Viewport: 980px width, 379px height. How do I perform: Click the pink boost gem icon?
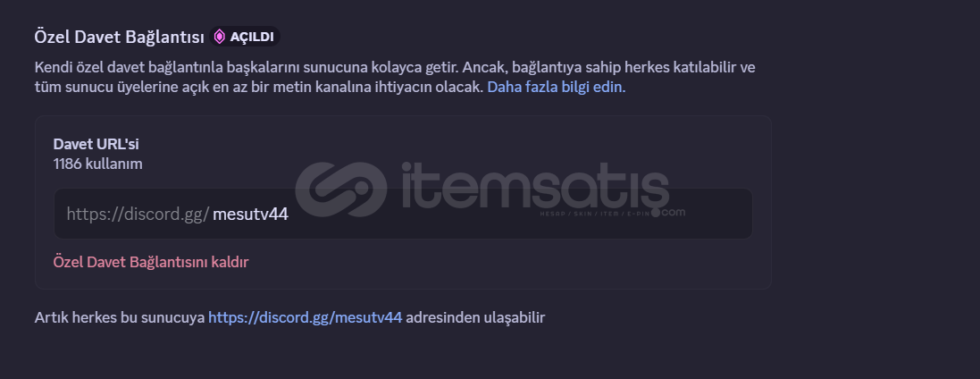(220, 37)
